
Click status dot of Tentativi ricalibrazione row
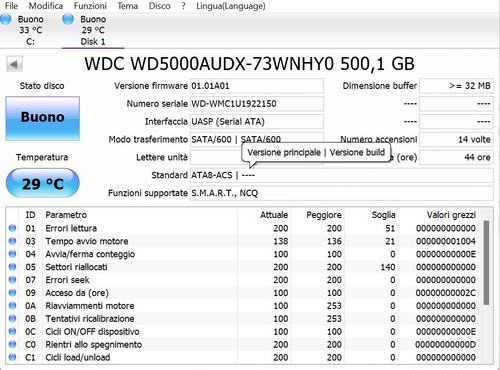[x=12, y=319]
